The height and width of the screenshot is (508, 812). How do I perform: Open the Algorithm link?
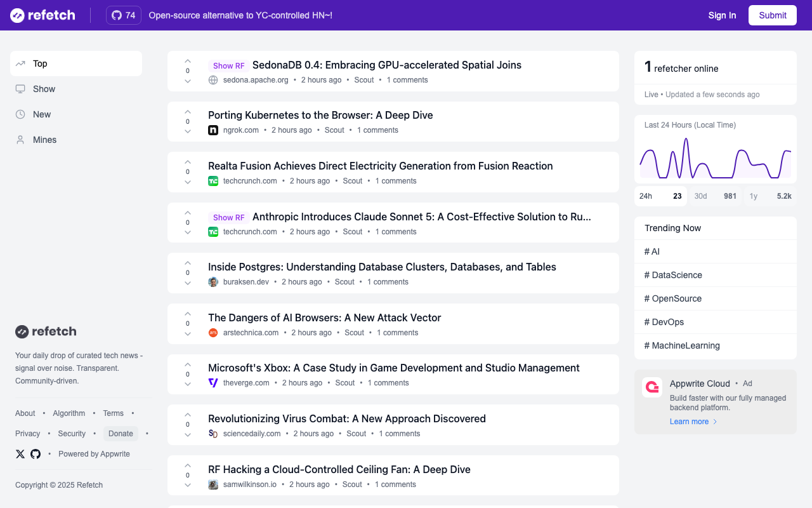coord(69,413)
